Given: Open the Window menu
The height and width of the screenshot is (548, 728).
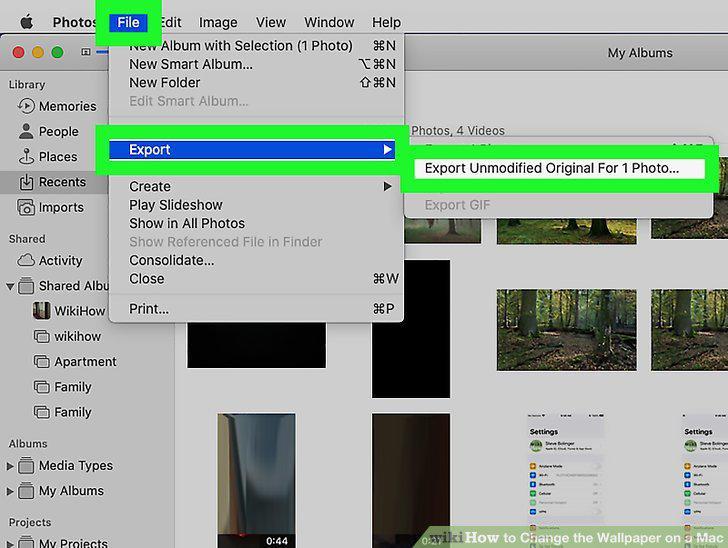Looking at the screenshot, I should (329, 22).
